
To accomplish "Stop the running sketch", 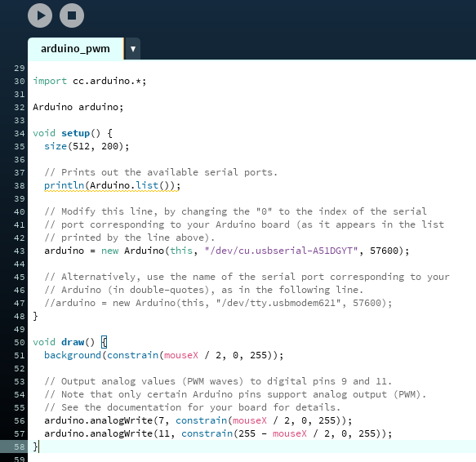I will pos(72,16).
